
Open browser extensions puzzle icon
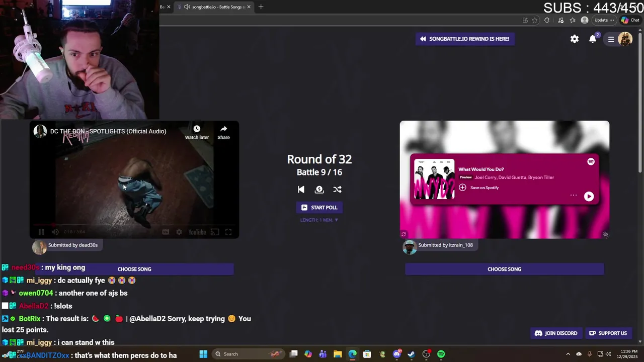[547, 20]
